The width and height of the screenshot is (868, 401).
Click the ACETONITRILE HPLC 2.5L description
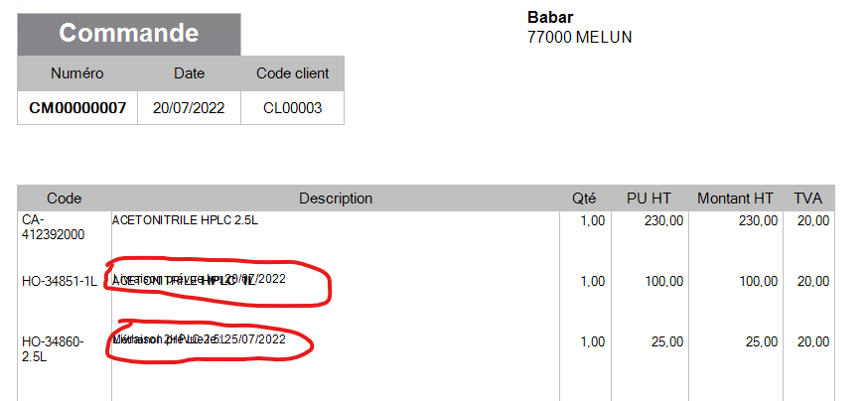185,220
